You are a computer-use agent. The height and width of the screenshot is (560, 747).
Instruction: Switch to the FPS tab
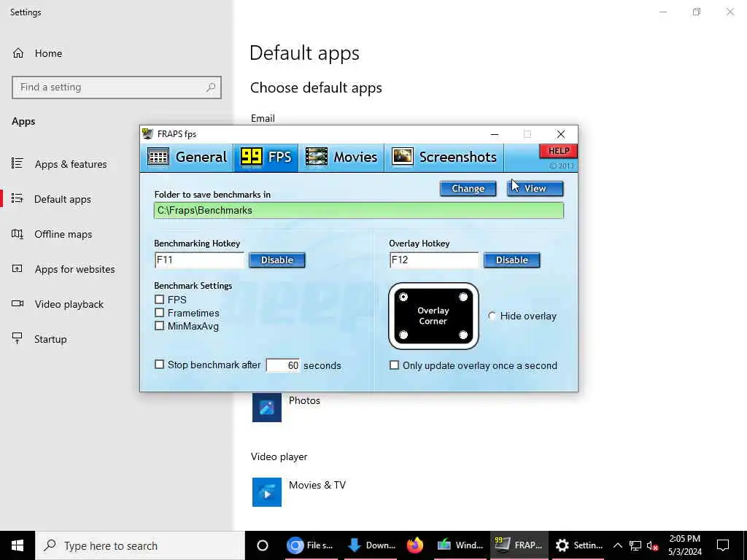tap(266, 157)
